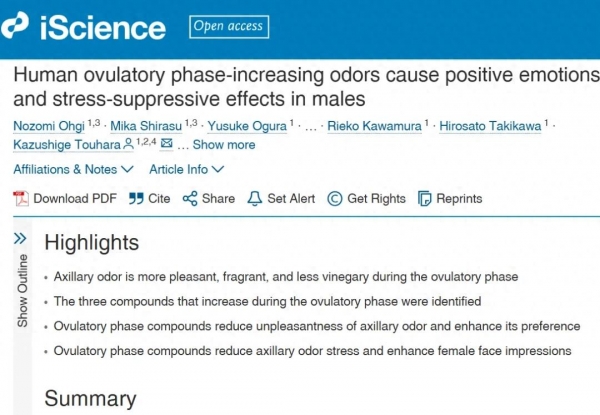This screenshot has height=415, width=600.
Task: Click the Cite quotation-mark icon
Action: tap(136, 198)
